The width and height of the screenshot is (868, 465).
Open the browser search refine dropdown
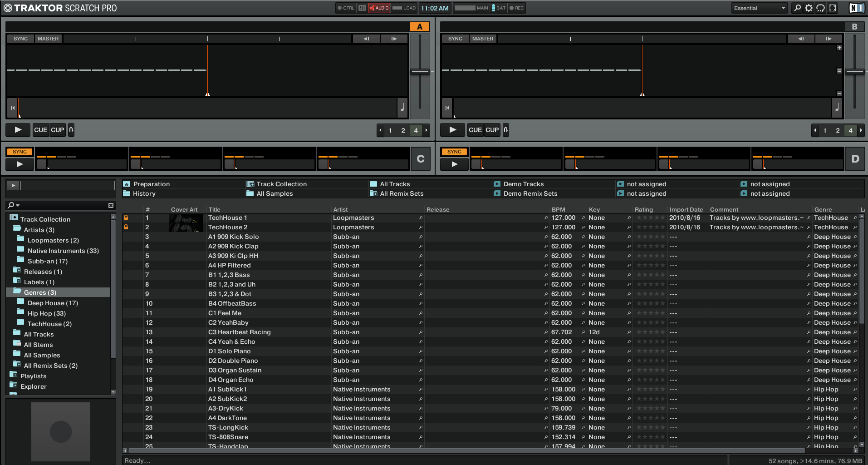(x=14, y=206)
